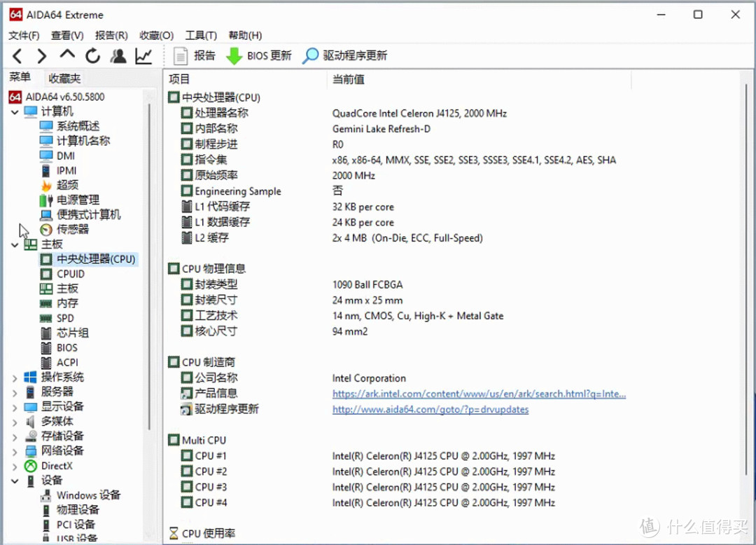Click the Windows logo next to 操作系统

[x=30, y=377]
